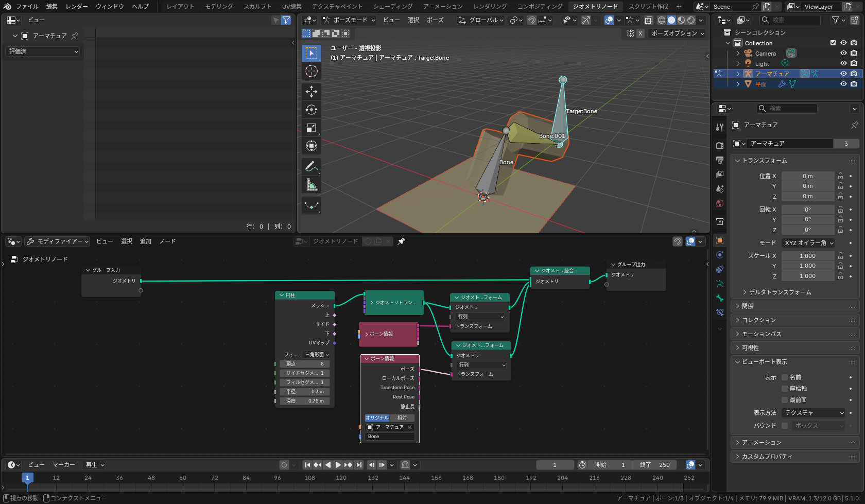This screenshot has width=865, height=504.
Task: Select the Rotate tool in viewport toolbar
Action: point(311,110)
